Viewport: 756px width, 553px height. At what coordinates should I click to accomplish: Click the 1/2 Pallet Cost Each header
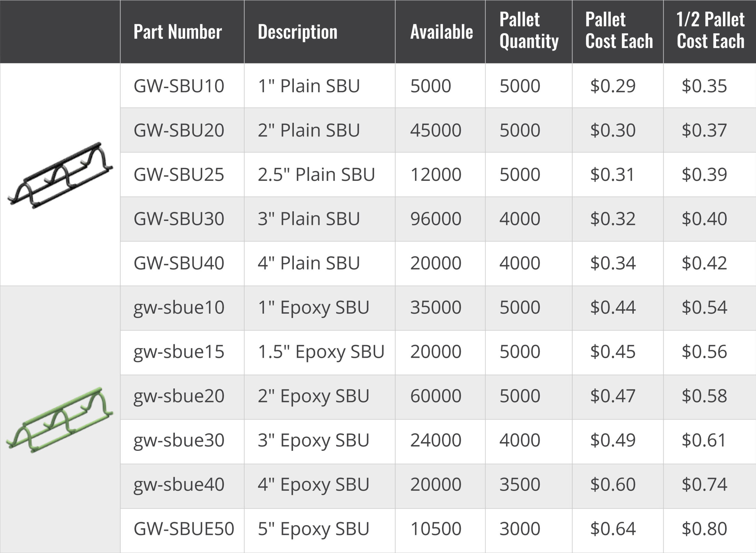711,30
